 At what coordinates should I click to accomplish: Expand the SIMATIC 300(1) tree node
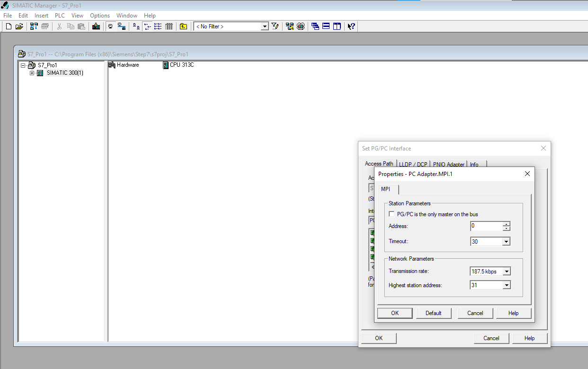tap(32, 73)
